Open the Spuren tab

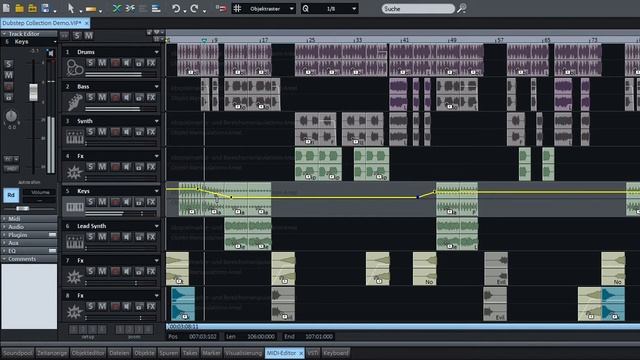(x=169, y=353)
